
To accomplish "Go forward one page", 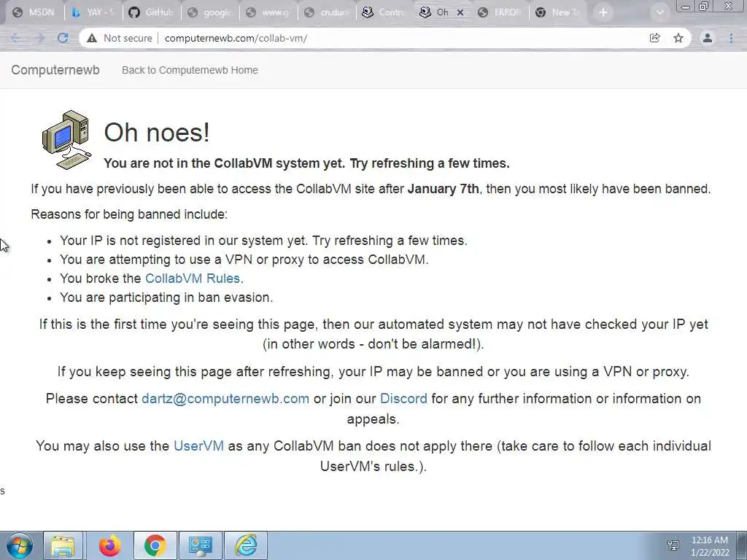I will point(39,38).
